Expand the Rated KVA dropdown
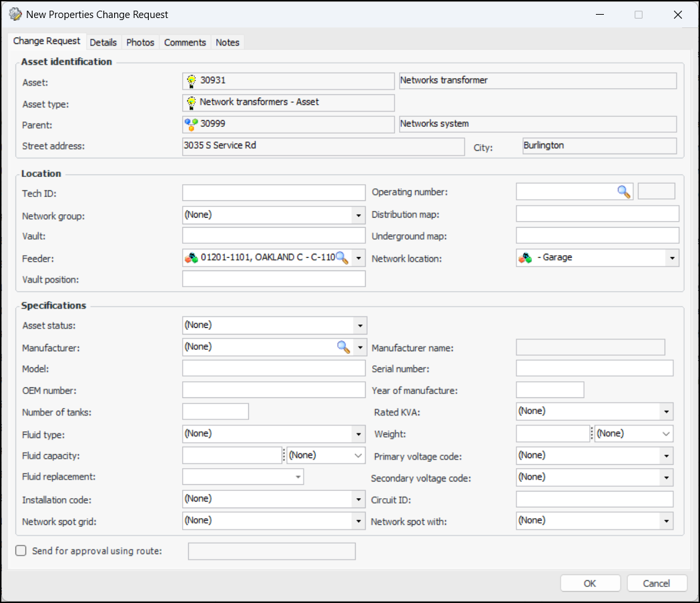 pos(666,411)
